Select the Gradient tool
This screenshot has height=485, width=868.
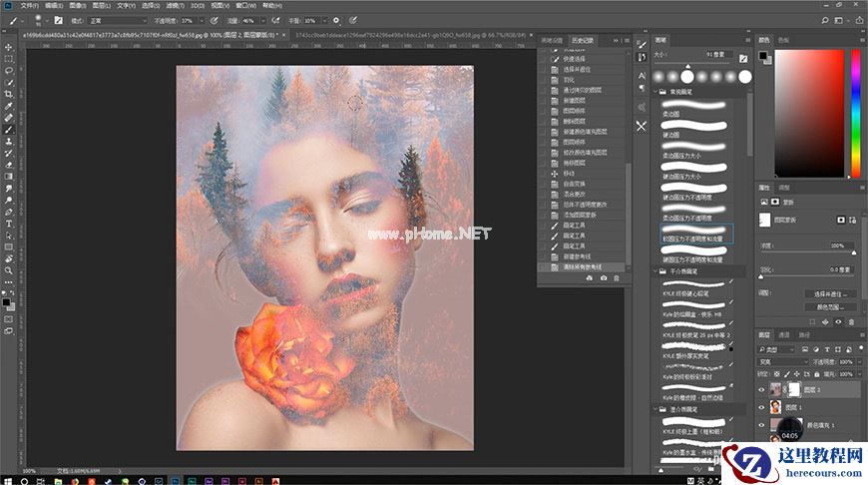(x=8, y=176)
